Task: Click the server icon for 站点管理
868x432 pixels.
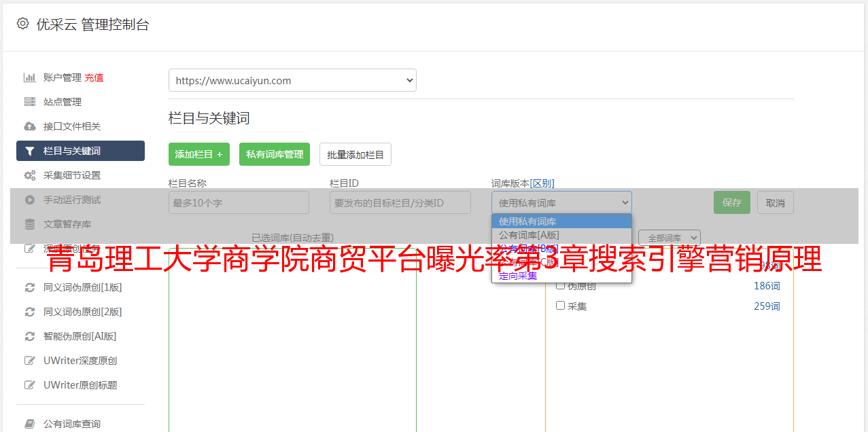Action: [x=29, y=102]
